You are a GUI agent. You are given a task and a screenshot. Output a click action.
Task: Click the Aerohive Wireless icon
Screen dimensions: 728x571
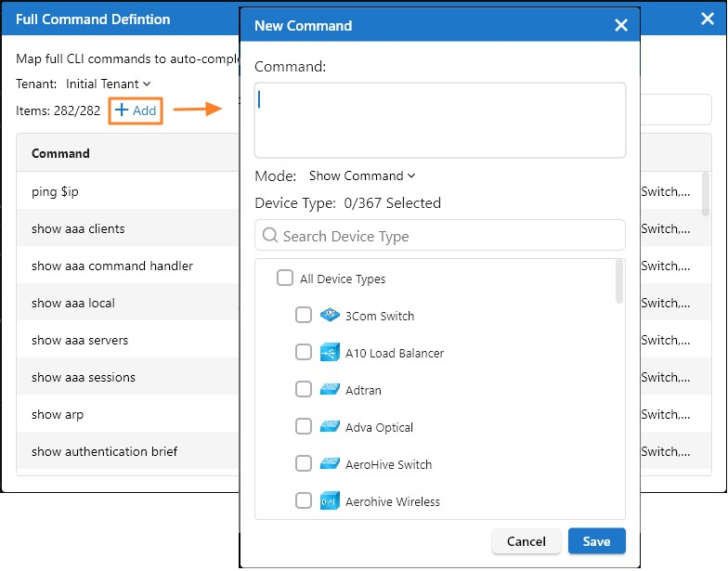coord(330,501)
